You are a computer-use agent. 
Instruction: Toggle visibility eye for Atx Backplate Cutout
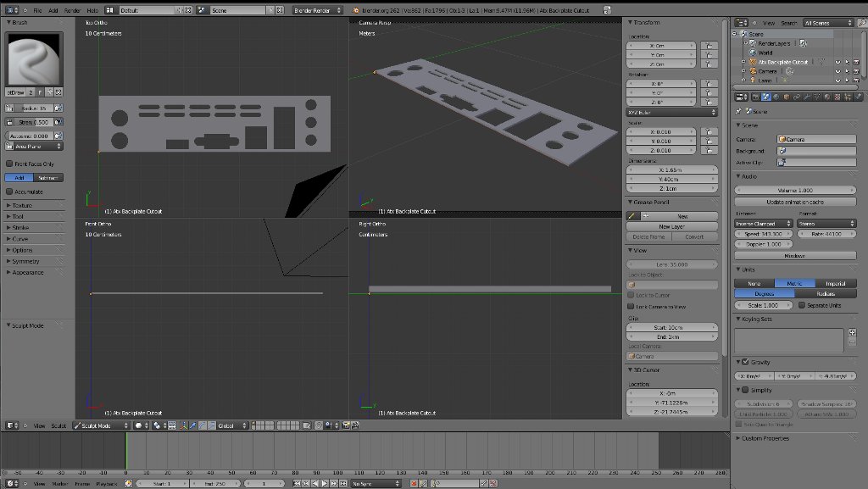[837, 62]
